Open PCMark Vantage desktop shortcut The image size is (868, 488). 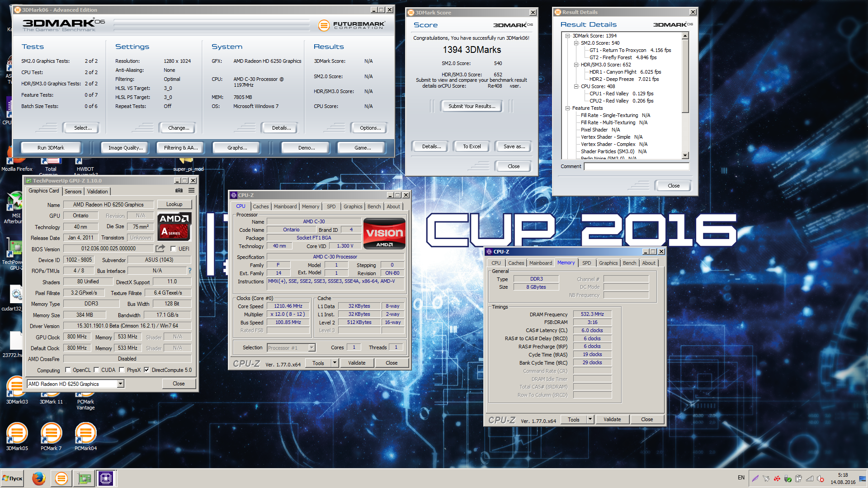click(85, 401)
